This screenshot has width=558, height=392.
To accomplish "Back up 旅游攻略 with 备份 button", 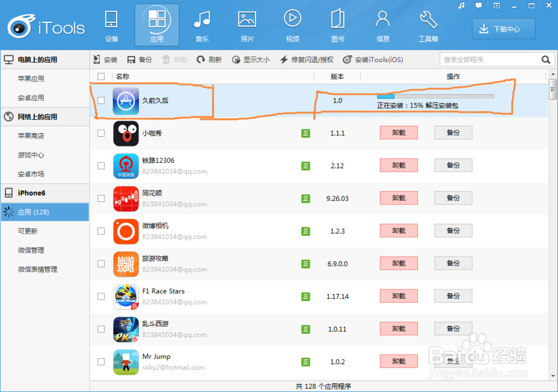I will (453, 264).
